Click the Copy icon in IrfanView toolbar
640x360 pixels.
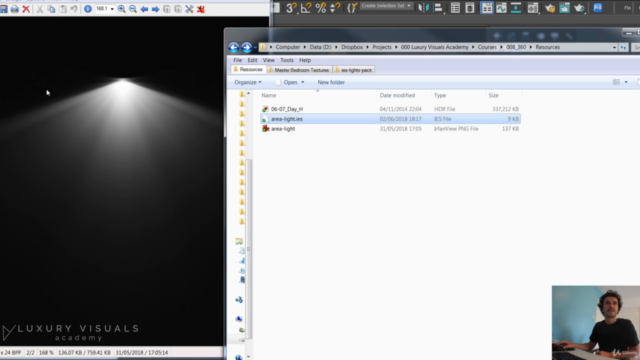[x=51, y=9]
